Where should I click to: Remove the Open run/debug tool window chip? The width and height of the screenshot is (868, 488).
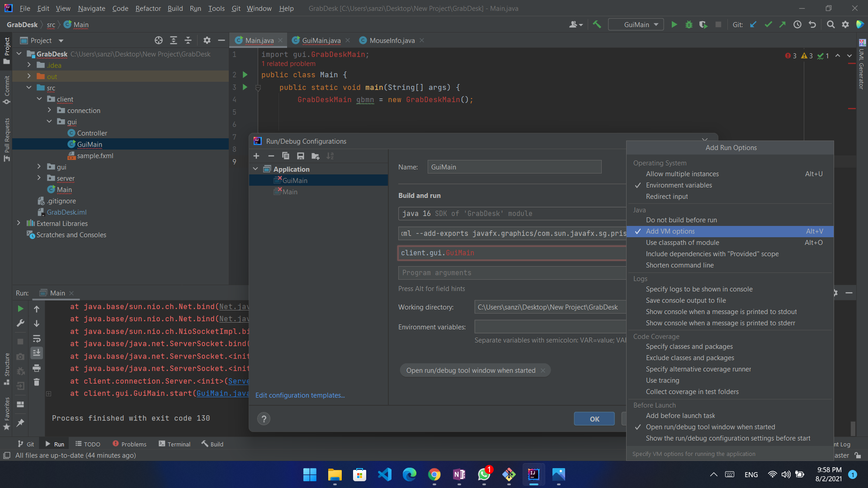click(x=543, y=371)
